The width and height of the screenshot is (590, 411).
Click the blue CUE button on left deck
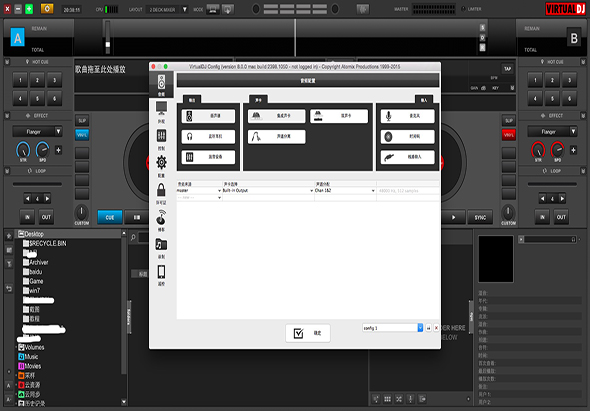click(x=110, y=217)
